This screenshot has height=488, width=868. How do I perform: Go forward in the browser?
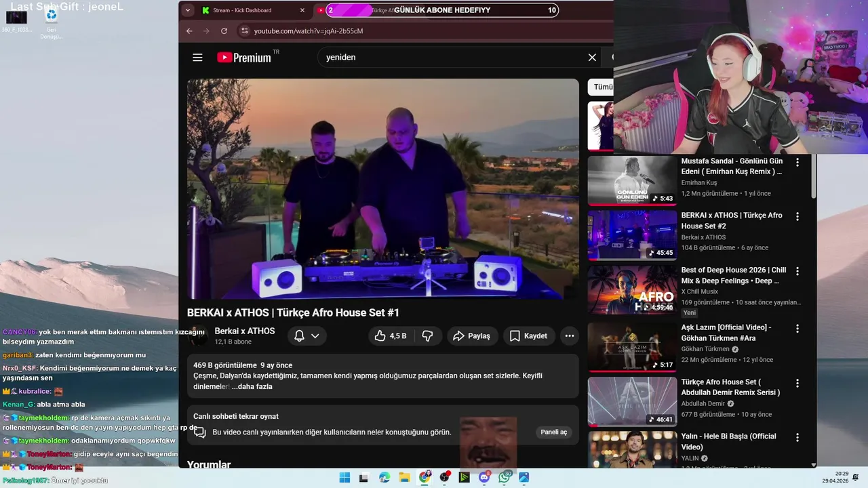[206, 31]
